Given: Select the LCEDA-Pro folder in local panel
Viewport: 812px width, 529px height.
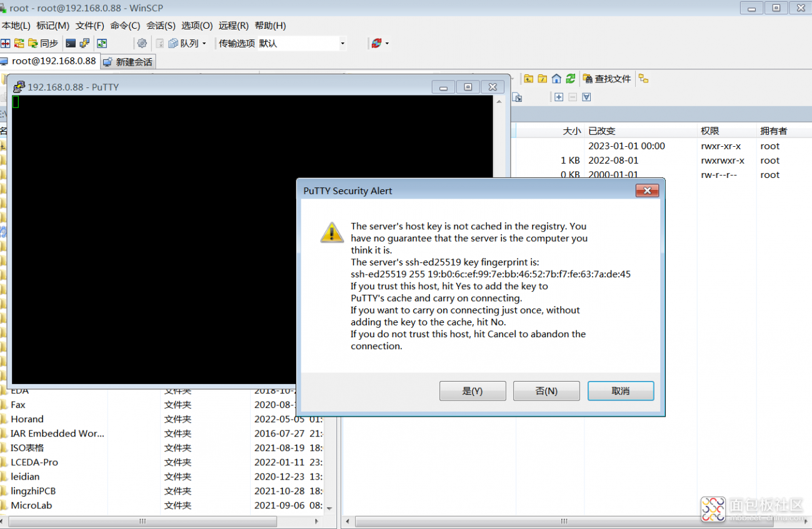Looking at the screenshot, I should click(x=34, y=462).
